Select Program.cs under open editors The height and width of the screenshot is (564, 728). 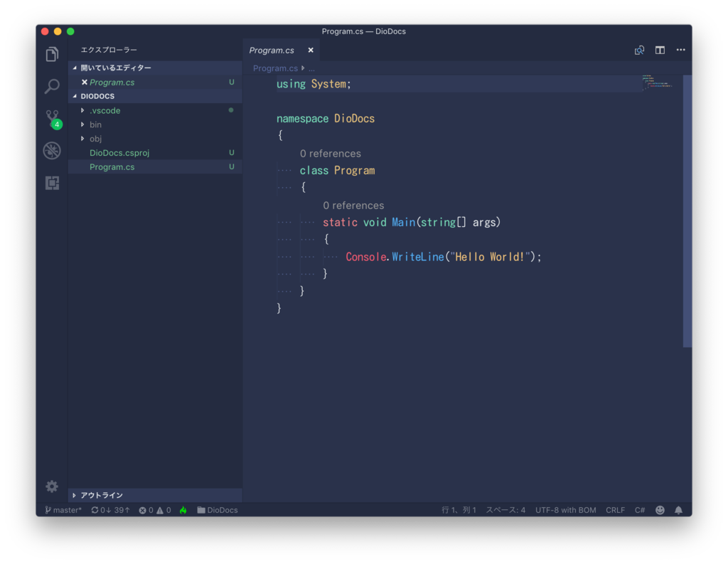(155, 83)
